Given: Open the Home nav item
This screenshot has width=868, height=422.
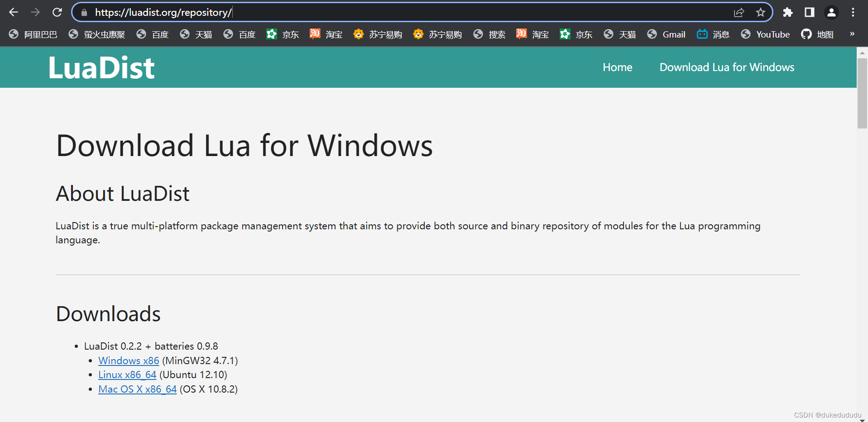Looking at the screenshot, I should (618, 67).
